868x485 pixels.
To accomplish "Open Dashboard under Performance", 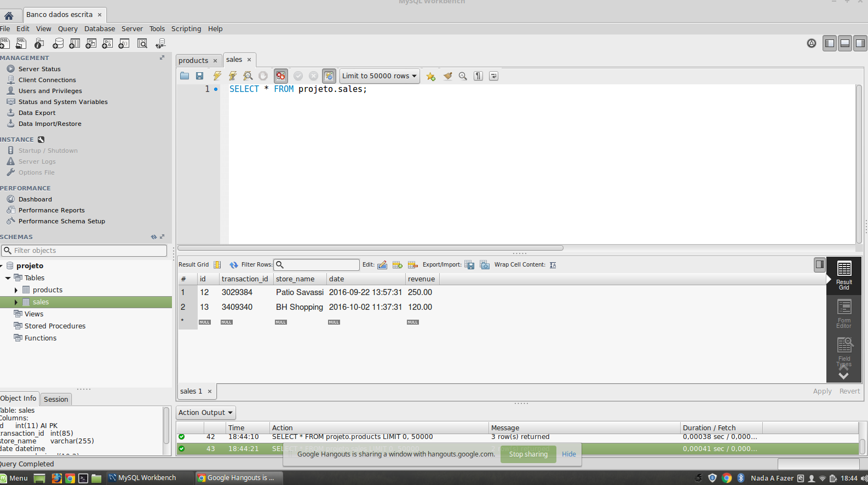I will click(x=35, y=199).
